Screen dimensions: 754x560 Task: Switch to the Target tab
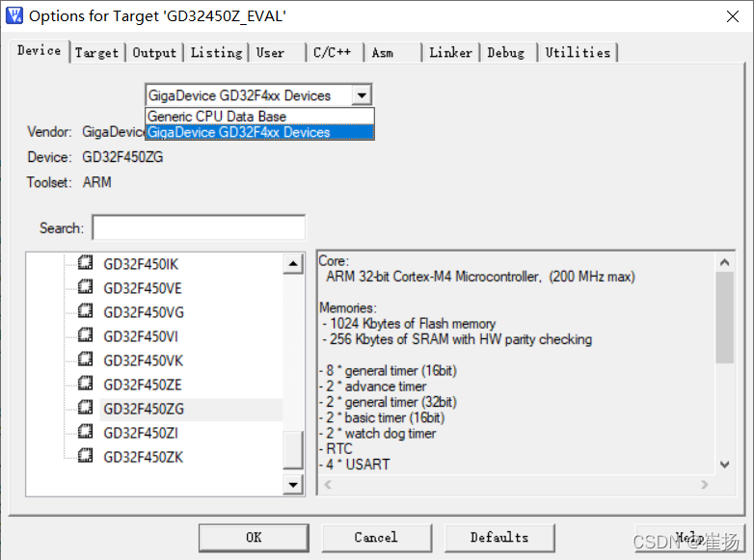96,52
